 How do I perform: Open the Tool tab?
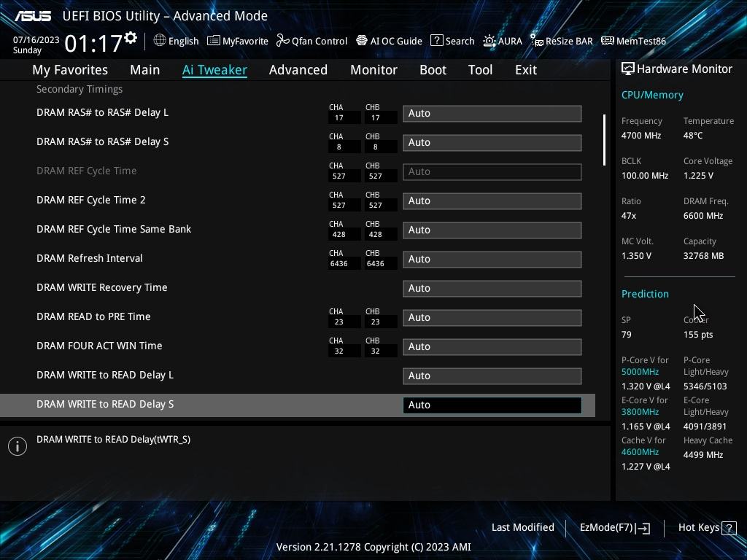[x=480, y=70]
